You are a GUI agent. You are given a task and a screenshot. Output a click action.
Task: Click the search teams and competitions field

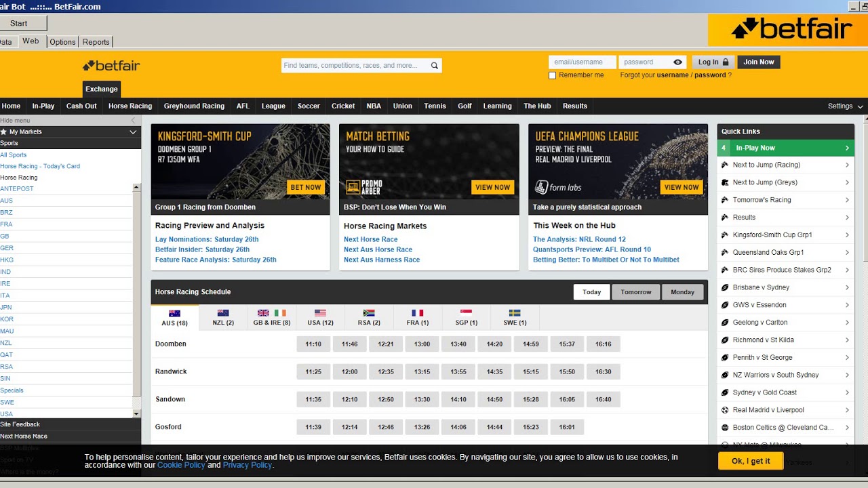pyautogui.click(x=355, y=66)
